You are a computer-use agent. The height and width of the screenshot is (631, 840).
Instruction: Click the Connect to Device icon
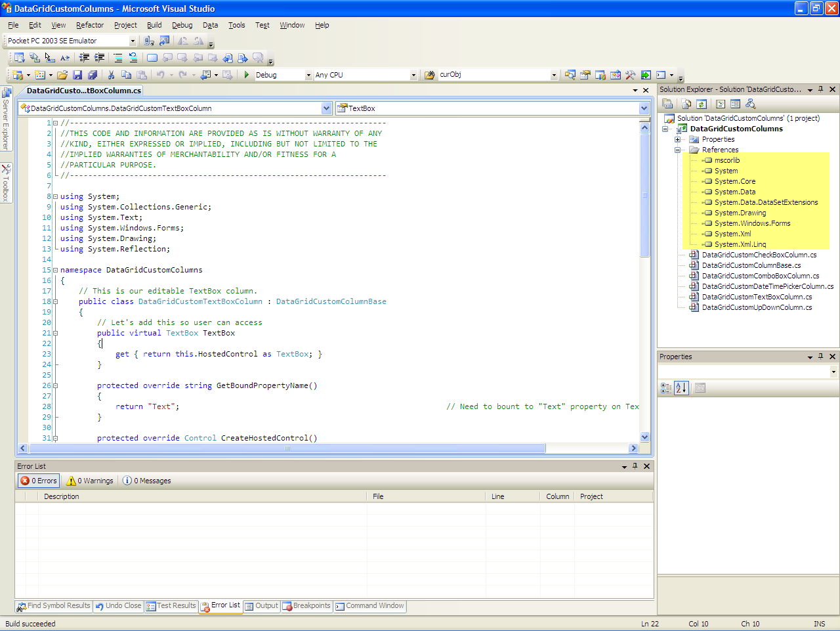coord(149,41)
